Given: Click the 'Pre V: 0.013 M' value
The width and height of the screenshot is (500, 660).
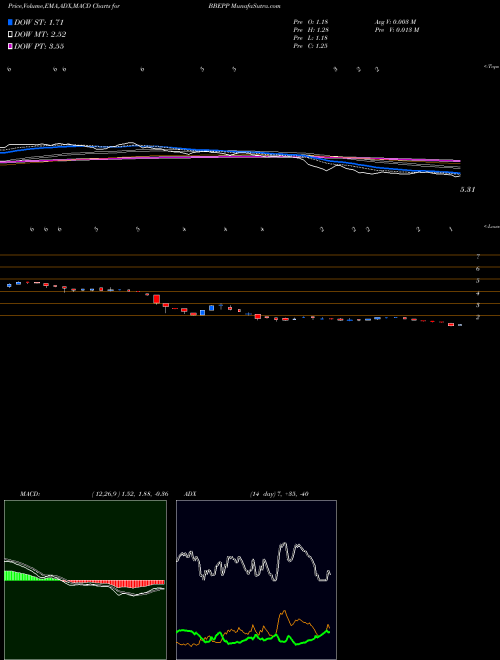Looking at the screenshot, I should coord(398,30).
